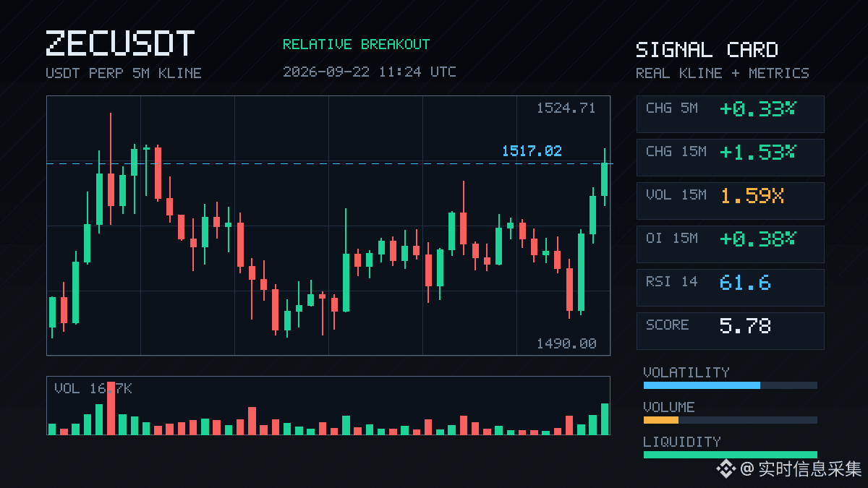Click the USDT PERP 5M KLINE subtitle

[x=124, y=73]
